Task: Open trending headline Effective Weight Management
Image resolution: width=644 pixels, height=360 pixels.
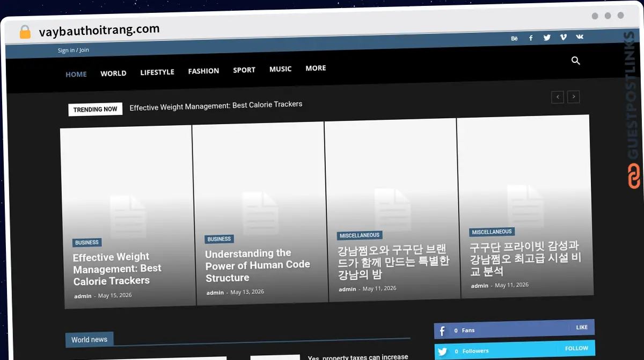Action: coord(216,106)
